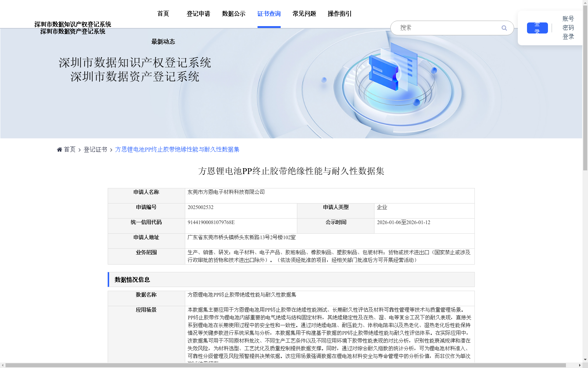Go to 数据公示 page
588x368 pixels.
pos(234,14)
